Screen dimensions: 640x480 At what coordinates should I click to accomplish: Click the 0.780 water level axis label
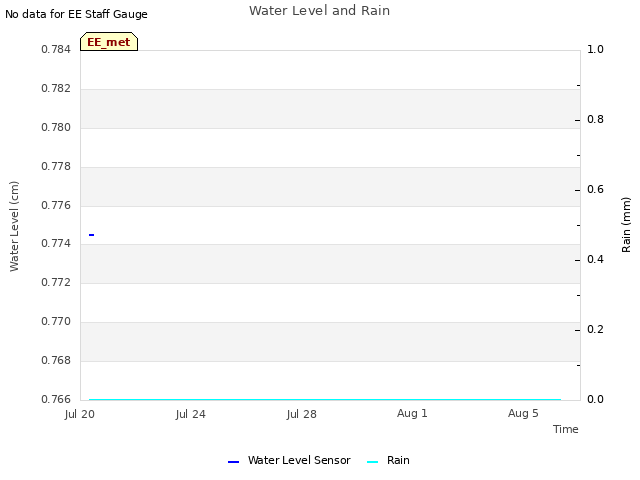(x=56, y=127)
